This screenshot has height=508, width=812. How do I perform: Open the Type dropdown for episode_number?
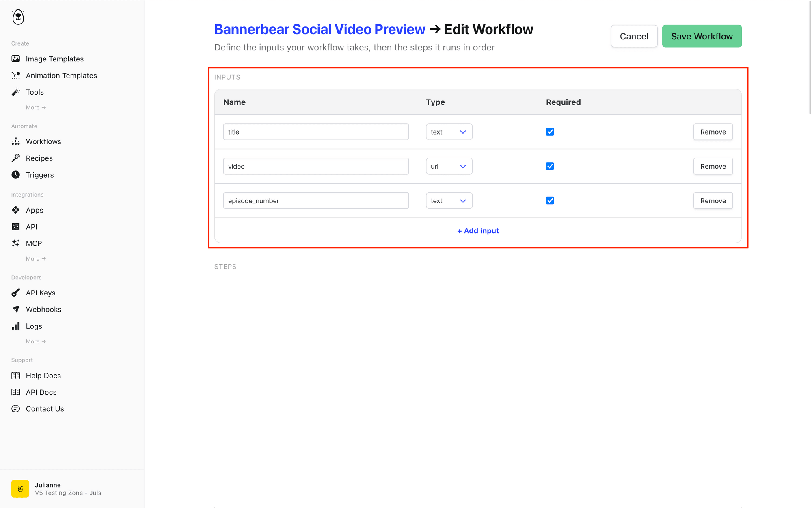pos(449,201)
